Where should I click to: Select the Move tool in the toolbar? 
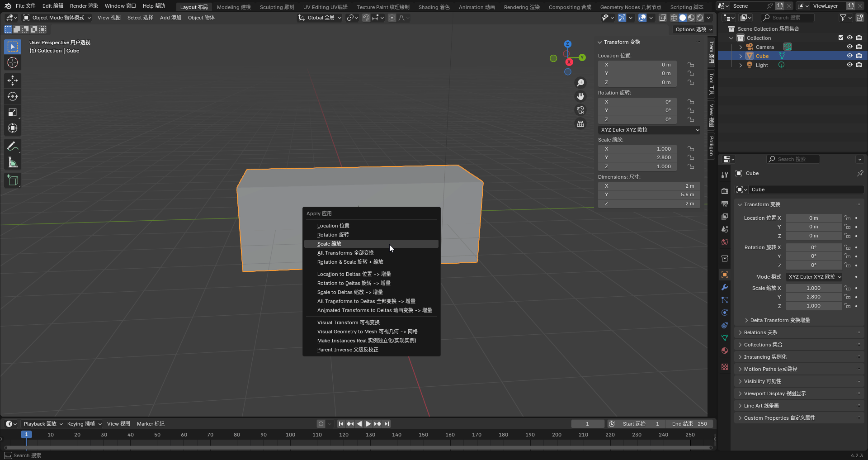(13, 81)
